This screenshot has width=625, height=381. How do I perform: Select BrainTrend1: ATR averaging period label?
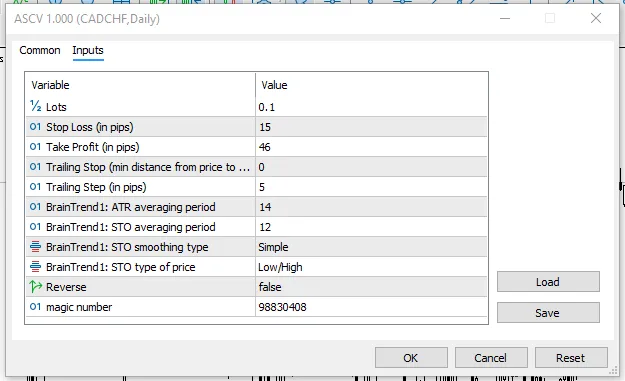[x=131, y=207]
